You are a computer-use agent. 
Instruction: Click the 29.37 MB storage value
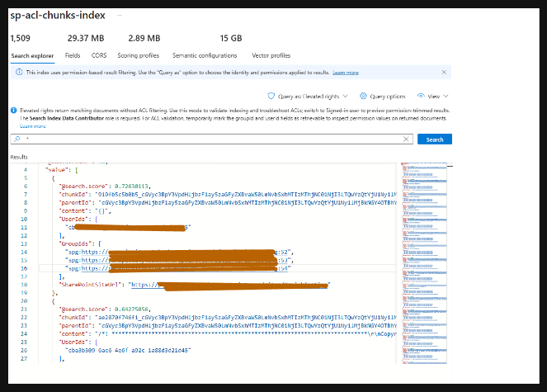[86, 38]
